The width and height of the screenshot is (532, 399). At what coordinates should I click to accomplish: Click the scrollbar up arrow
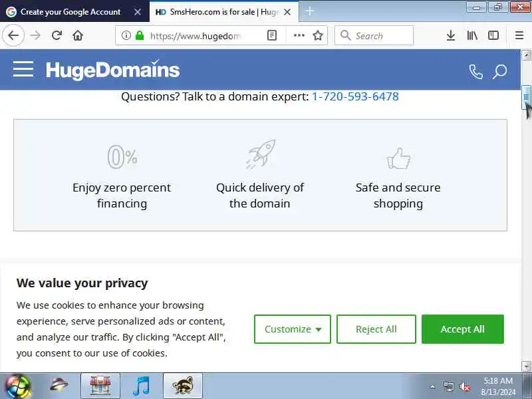point(526,55)
